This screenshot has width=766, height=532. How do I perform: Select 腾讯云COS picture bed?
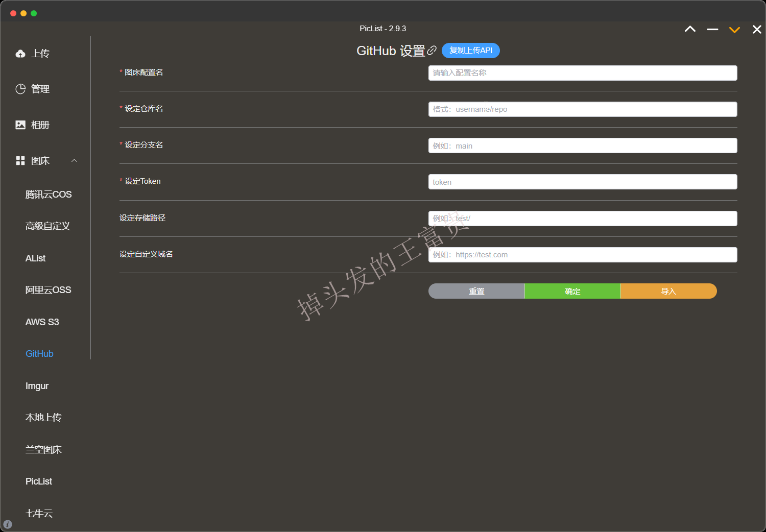49,195
